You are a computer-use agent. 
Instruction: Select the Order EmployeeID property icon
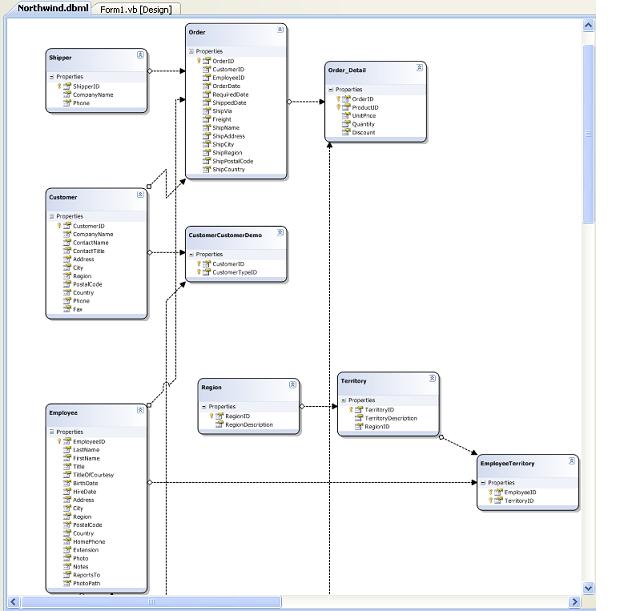pyautogui.click(x=207, y=77)
